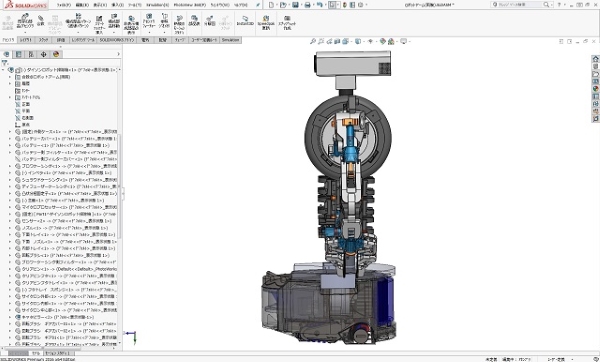This screenshot has height=362, width=600.
Task: Click the Save icon in the top toolbar
Action: tap(295, 5)
